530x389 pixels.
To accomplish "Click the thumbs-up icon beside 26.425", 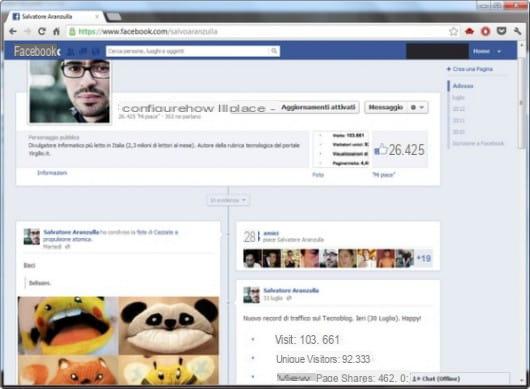I will coord(381,149).
